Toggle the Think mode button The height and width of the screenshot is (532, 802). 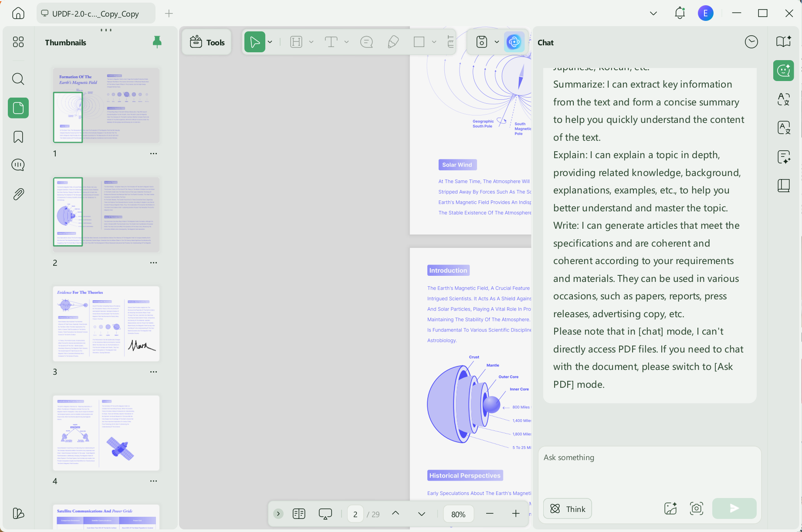tap(568, 508)
